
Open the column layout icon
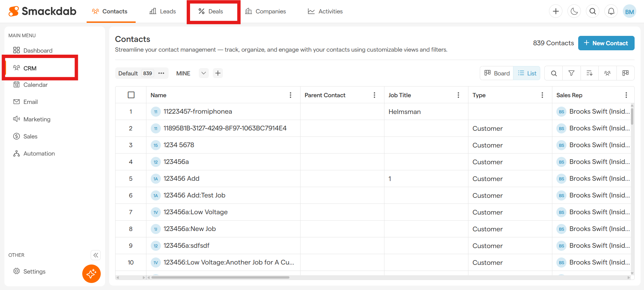625,73
